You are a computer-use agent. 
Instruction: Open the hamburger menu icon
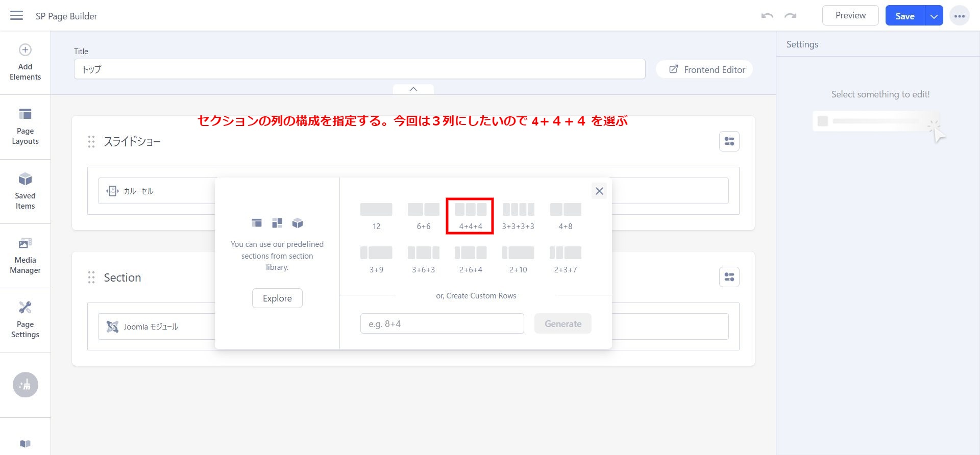[17, 15]
